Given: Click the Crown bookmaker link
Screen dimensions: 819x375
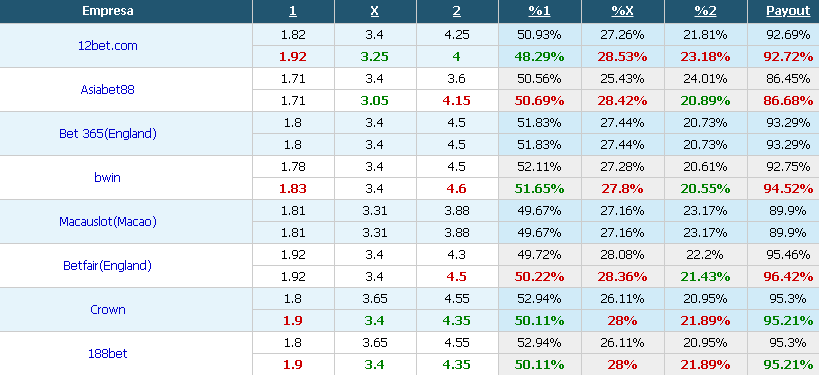Looking at the screenshot, I should click(x=108, y=310).
